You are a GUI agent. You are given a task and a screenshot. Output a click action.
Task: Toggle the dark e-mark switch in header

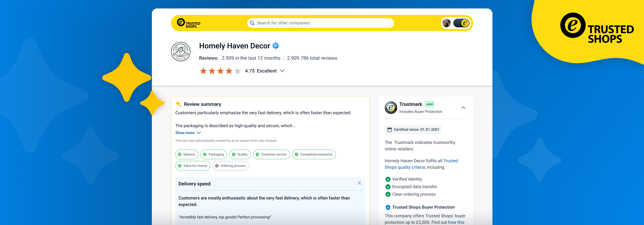coord(461,23)
